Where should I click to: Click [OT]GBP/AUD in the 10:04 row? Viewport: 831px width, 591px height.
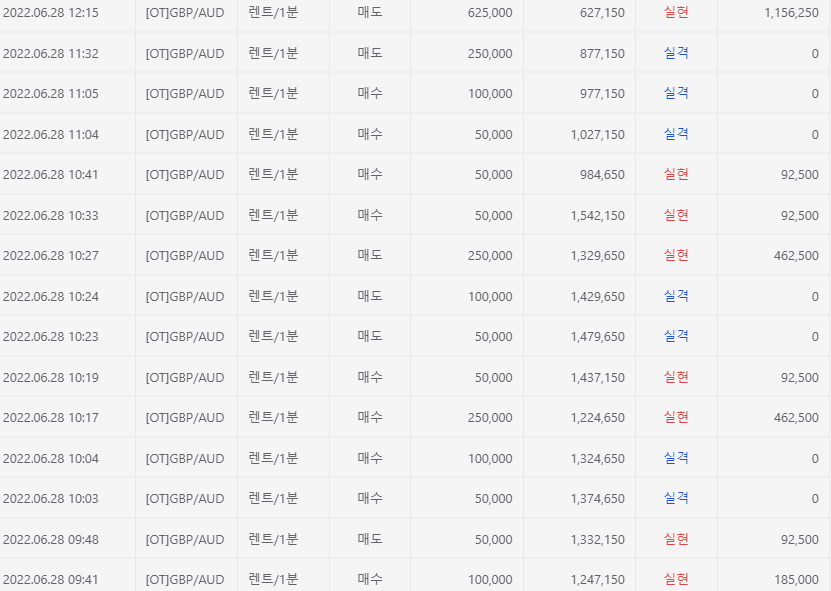pyautogui.click(x=185, y=458)
